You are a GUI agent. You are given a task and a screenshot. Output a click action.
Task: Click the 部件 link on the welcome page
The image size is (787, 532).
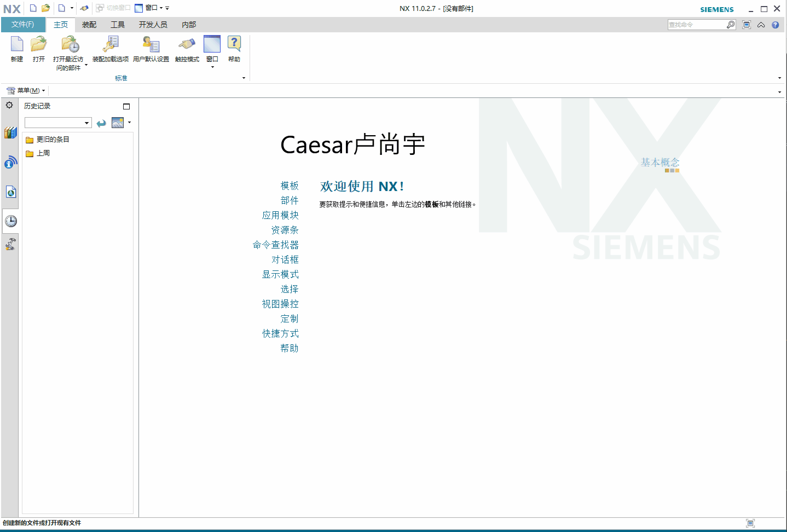tap(290, 201)
